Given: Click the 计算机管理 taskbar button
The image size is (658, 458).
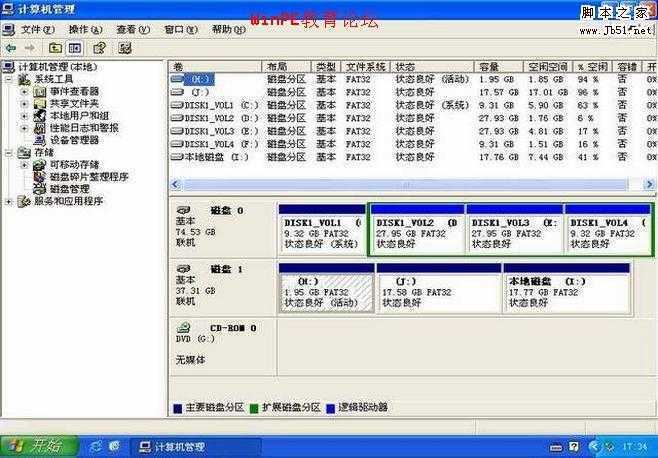Looking at the screenshot, I should (196, 447).
